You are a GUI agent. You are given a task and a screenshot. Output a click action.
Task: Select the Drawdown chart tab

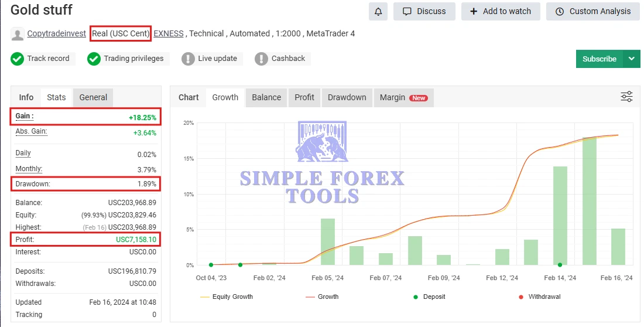tap(347, 97)
